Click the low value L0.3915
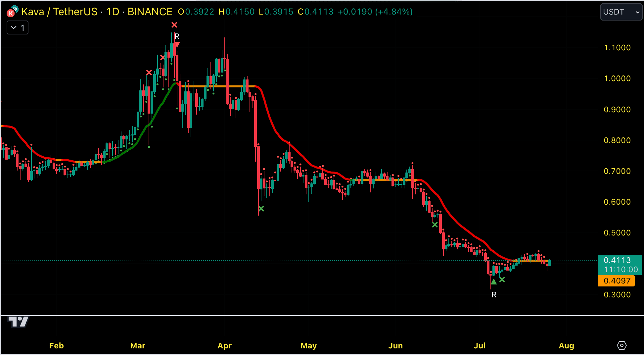Viewport: 644px width, 355px height. tap(276, 12)
